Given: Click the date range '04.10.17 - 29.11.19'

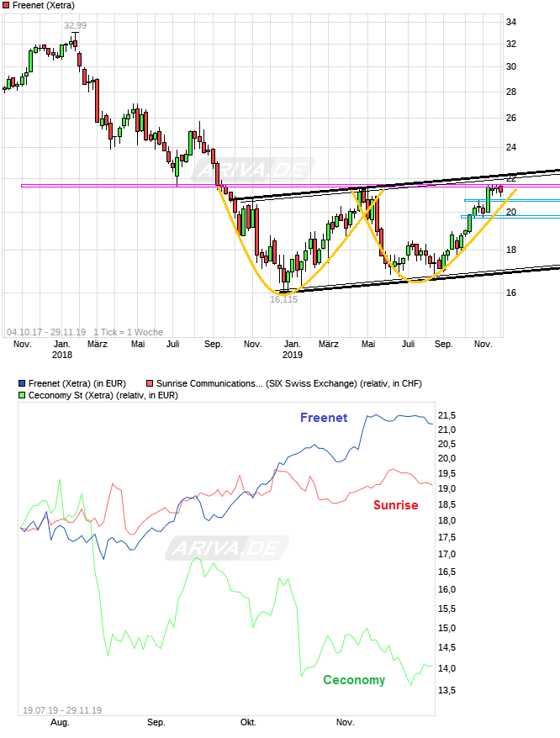Looking at the screenshot, I should click(x=46, y=332).
